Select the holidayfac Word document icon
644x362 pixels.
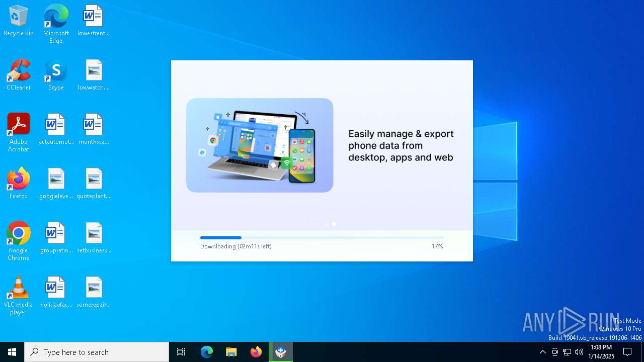(56, 292)
